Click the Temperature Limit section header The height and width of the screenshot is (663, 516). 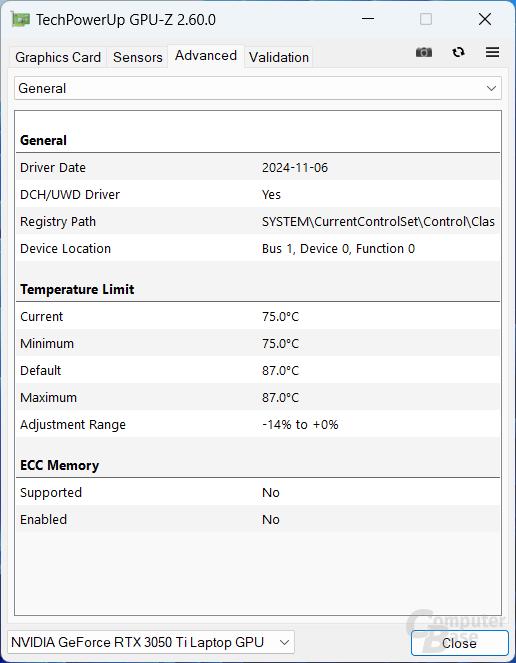pos(77,289)
